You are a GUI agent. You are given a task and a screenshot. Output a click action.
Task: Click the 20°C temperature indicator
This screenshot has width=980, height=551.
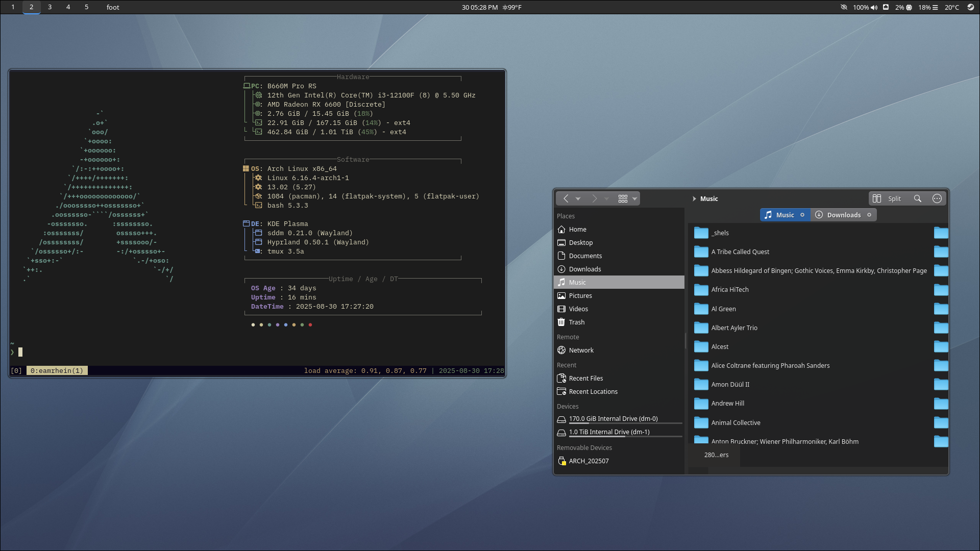pos(951,7)
